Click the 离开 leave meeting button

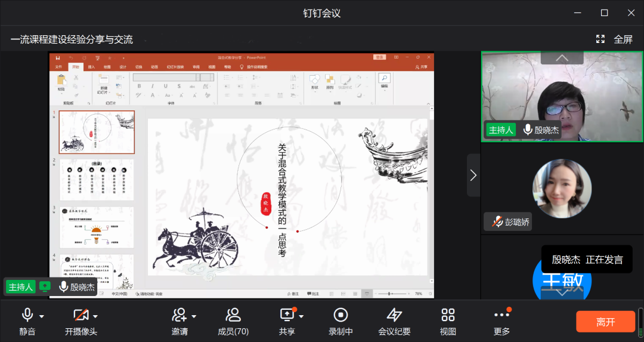[x=605, y=322]
